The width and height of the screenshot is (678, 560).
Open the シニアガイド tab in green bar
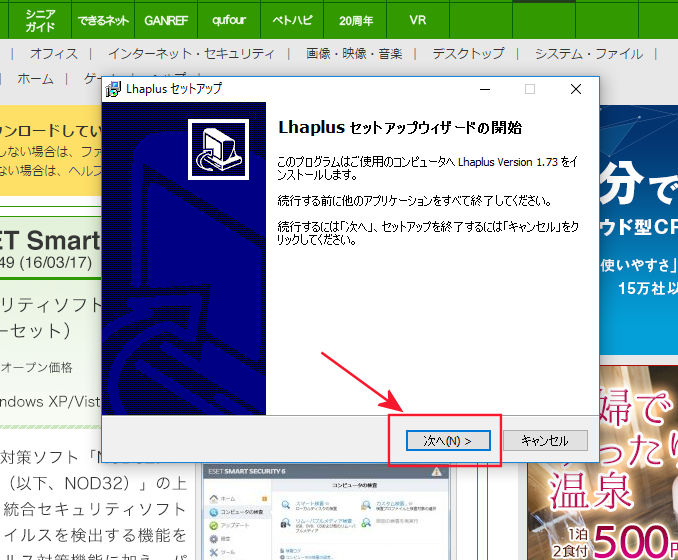[x=40, y=20]
